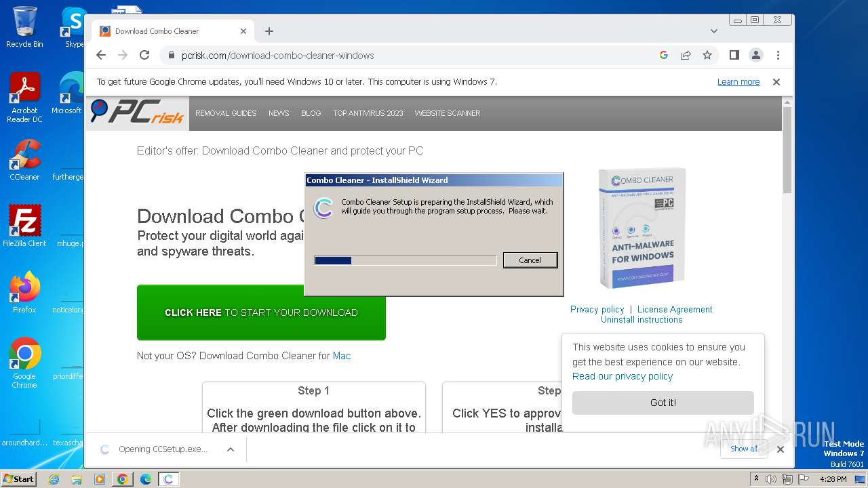This screenshot has width=868, height=488.
Task: Close the downloads bar
Action: [781, 449]
